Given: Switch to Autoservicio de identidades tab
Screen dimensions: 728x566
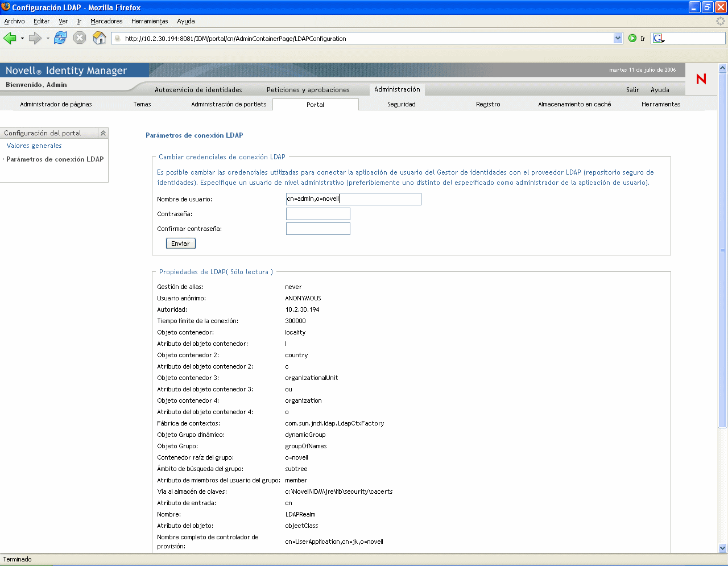Looking at the screenshot, I should (x=198, y=90).
